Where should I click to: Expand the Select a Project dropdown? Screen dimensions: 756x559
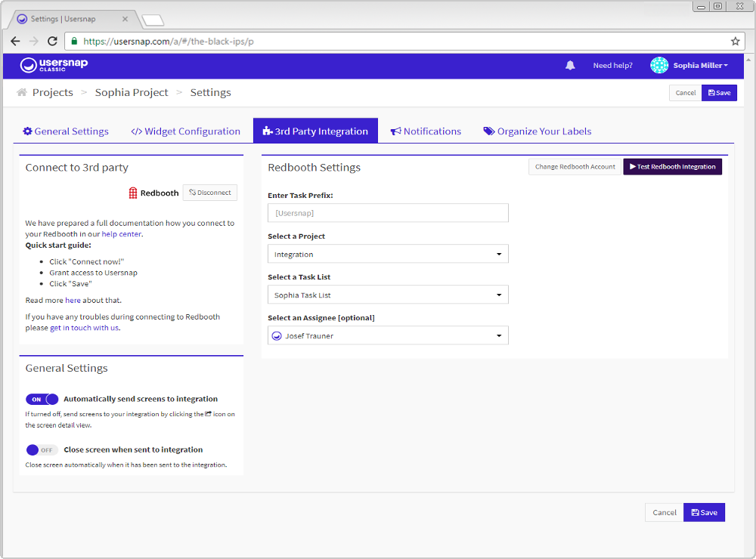pos(388,255)
